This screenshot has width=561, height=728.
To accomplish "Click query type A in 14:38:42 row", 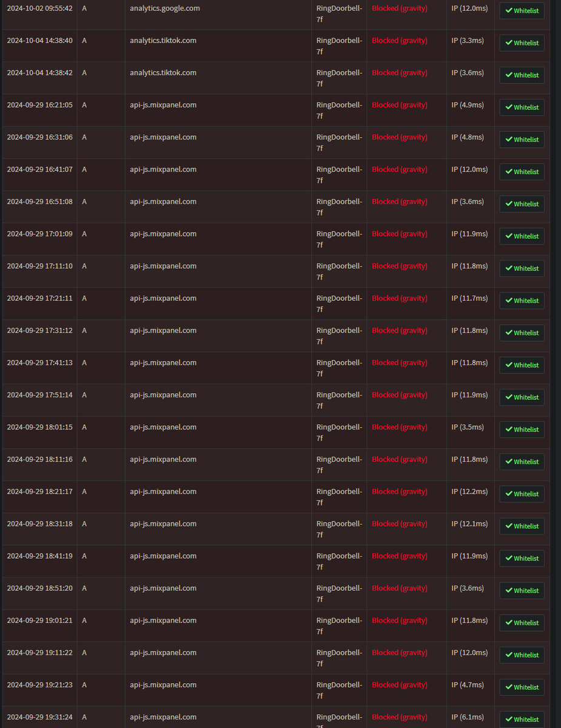I will click(84, 73).
